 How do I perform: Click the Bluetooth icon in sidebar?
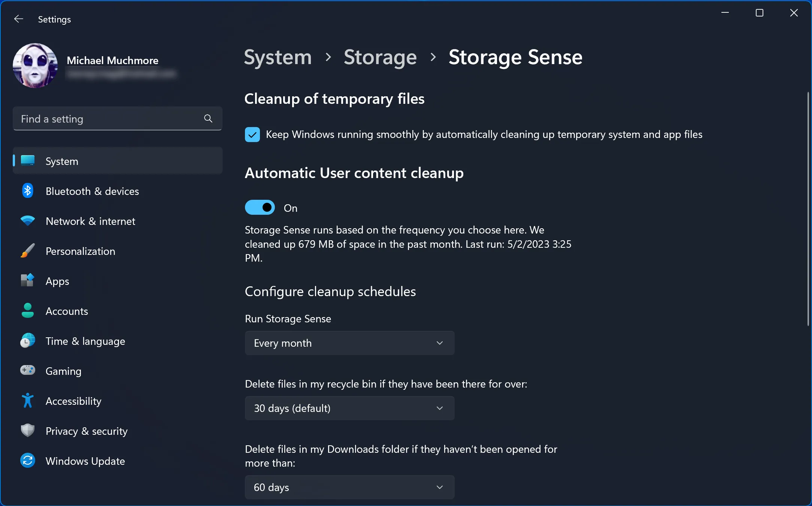click(28, 191)
